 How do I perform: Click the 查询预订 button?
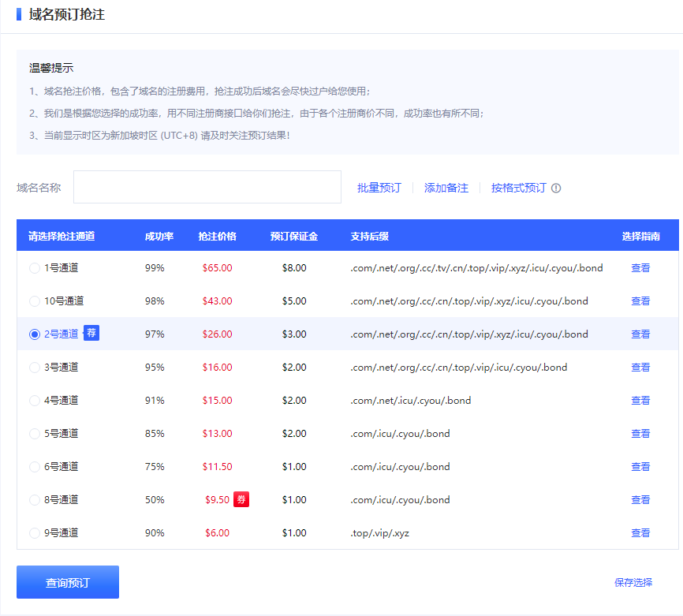(68, 582)
